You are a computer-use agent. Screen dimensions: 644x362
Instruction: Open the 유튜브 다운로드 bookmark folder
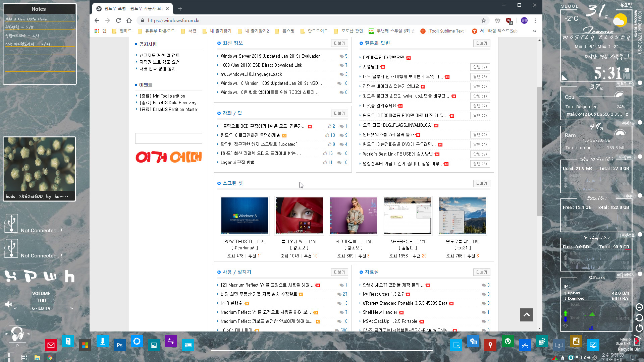coord(156,31)
